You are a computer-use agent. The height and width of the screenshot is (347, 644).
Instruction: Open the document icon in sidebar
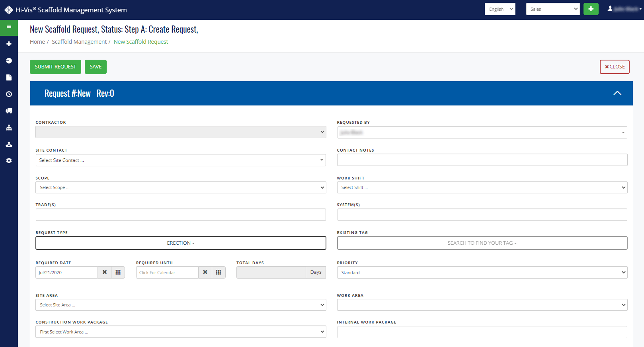[9, 78]
